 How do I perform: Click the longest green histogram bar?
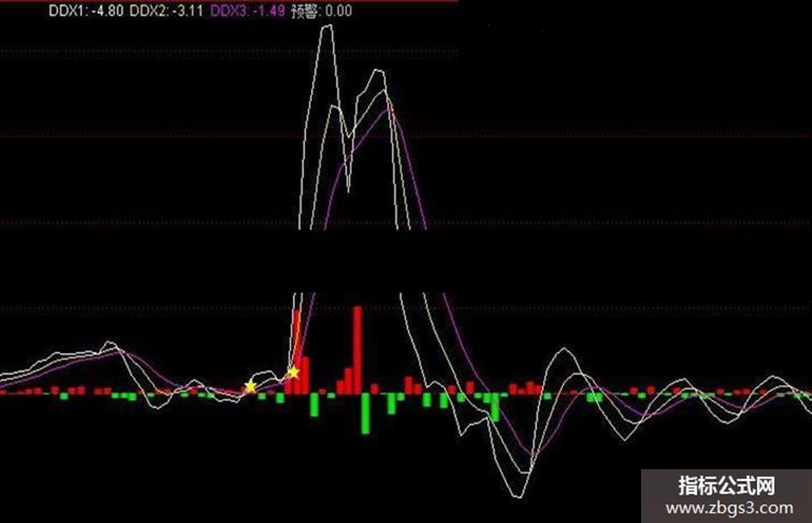(365, 414)
